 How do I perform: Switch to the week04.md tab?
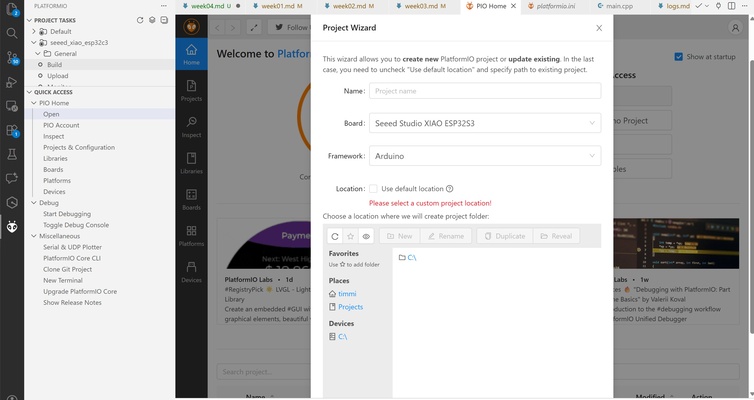(x=210, y=6)
